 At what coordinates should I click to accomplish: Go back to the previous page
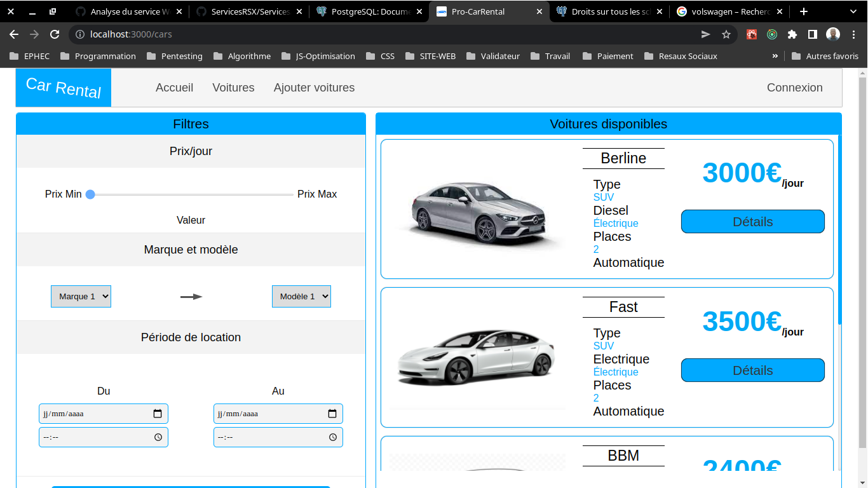tap(14, 34)
